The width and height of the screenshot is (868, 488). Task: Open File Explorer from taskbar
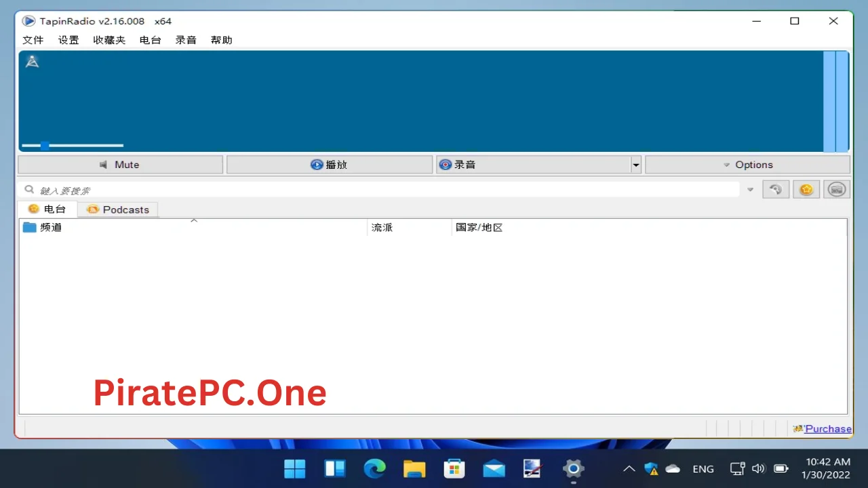[x=414, y=468]
